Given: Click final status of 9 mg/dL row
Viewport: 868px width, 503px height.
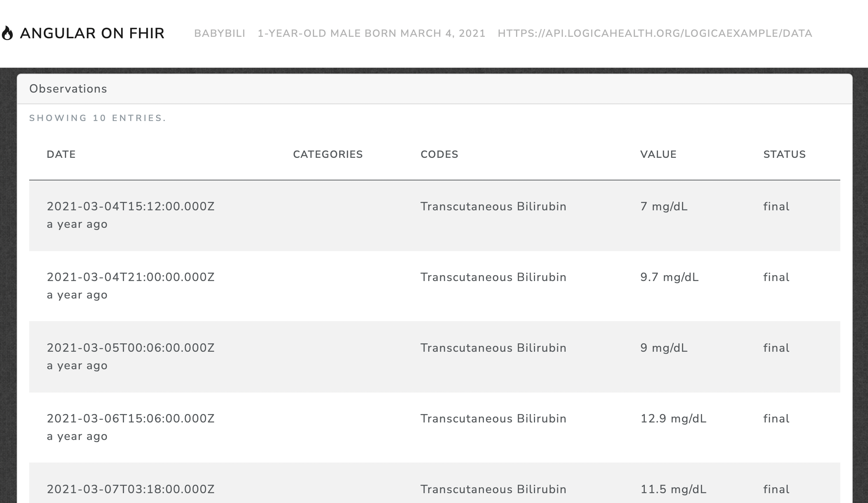Looking at the screenshot, I should (776, 348).
